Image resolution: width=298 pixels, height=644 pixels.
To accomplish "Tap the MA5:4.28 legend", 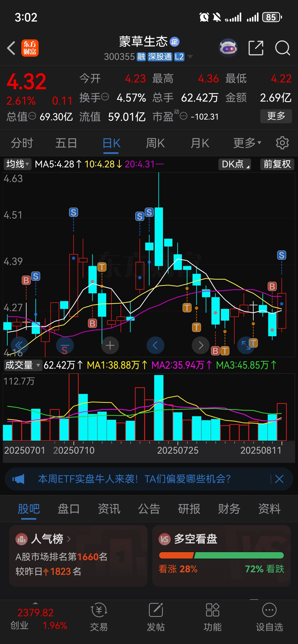I will [x=58, y=164].
